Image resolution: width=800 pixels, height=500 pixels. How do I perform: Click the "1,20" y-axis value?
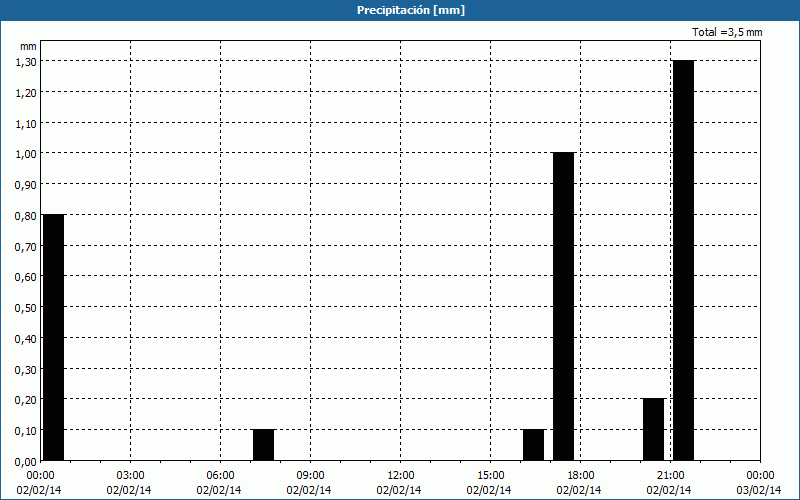[x=26, y=92]
